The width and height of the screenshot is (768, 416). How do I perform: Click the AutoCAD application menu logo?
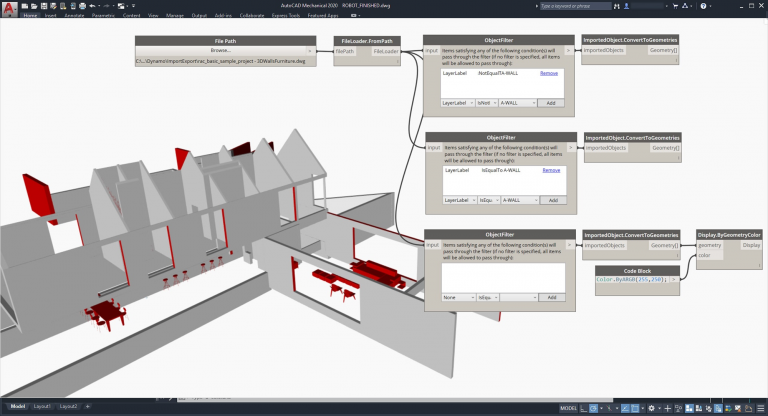coord(8,7)
